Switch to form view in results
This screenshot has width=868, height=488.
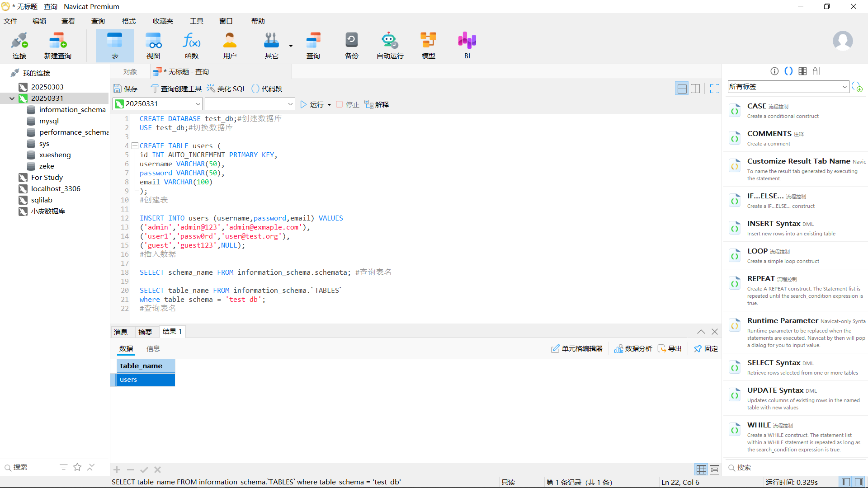coord(714,469)
